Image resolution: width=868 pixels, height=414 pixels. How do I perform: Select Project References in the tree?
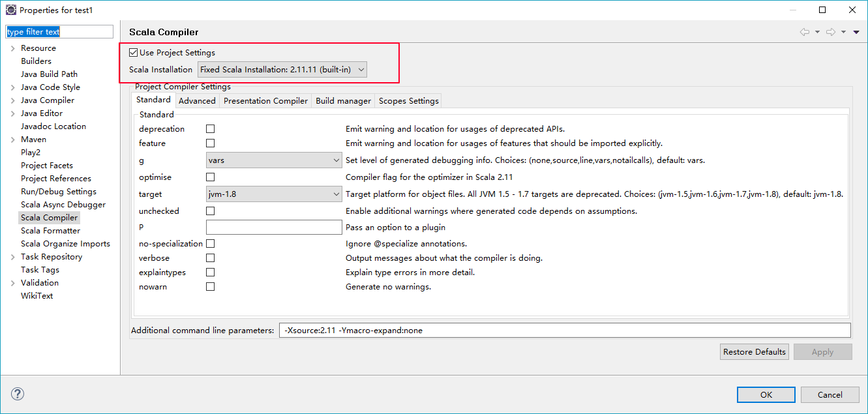(x=56, y=179)
